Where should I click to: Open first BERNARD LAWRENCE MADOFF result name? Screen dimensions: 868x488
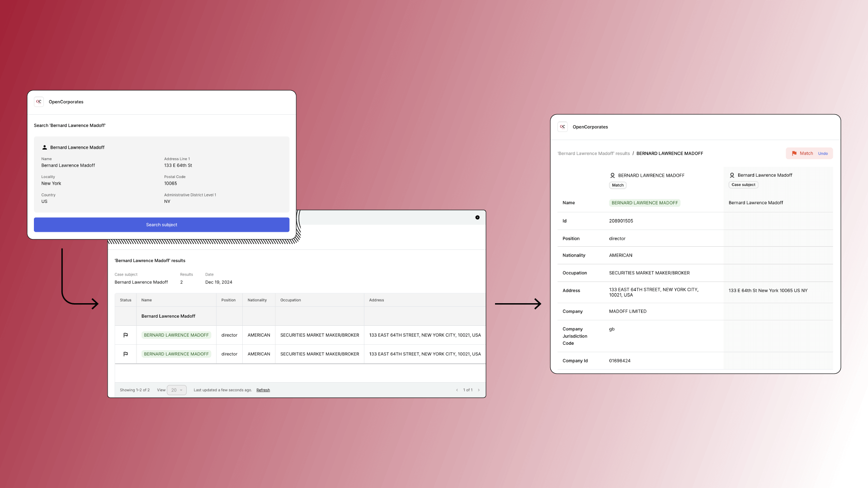[x=176, y=335]
